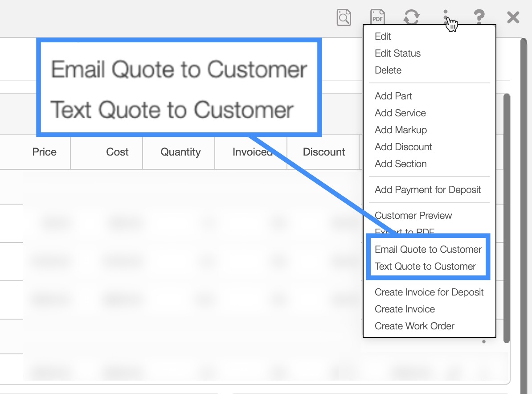Viewport: 532px width, 394px height.
Task: Choose Text Quote to Customer
Action: pos(425,267)
